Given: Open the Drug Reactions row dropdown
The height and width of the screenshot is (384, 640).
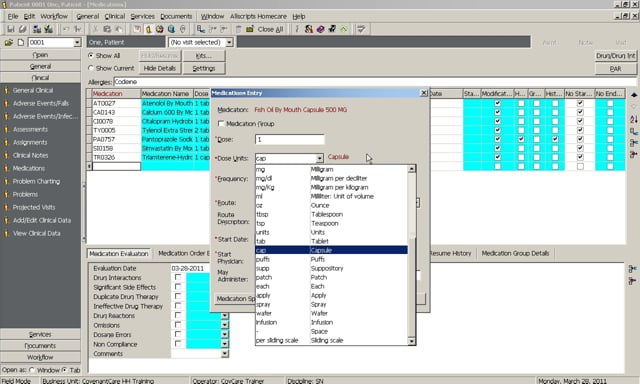Looking at the screenshot, I should tap(224, 315).
